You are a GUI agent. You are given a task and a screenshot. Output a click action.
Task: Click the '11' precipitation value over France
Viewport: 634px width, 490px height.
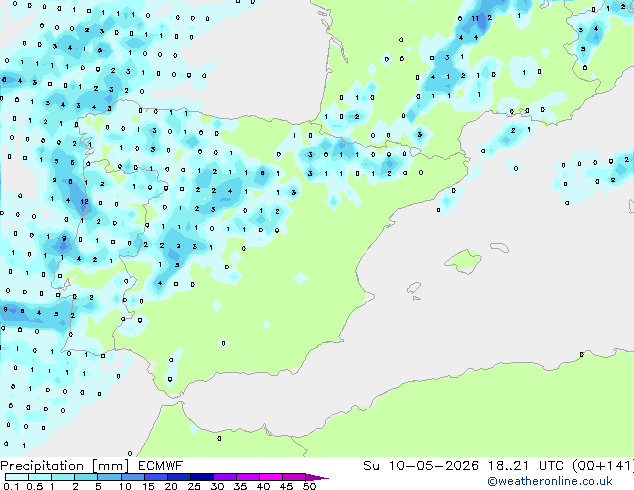pyautogui.click(x=475, y=18)
